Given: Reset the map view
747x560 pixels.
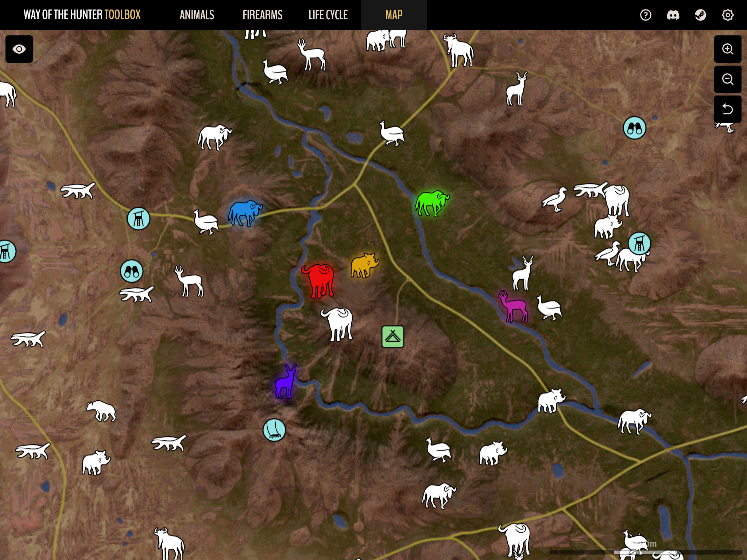Looking at the screenshot, I should click(727, 109).
